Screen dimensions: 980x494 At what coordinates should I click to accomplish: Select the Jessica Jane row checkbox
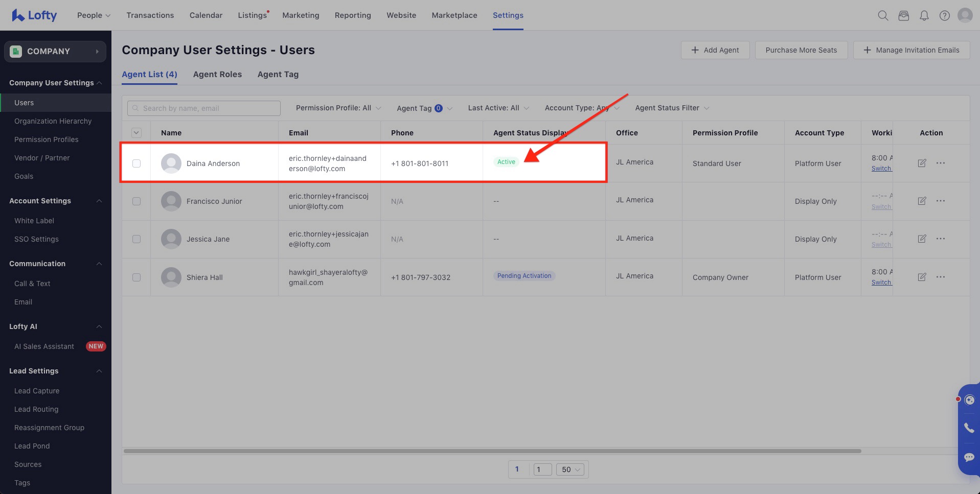point(136,239)
